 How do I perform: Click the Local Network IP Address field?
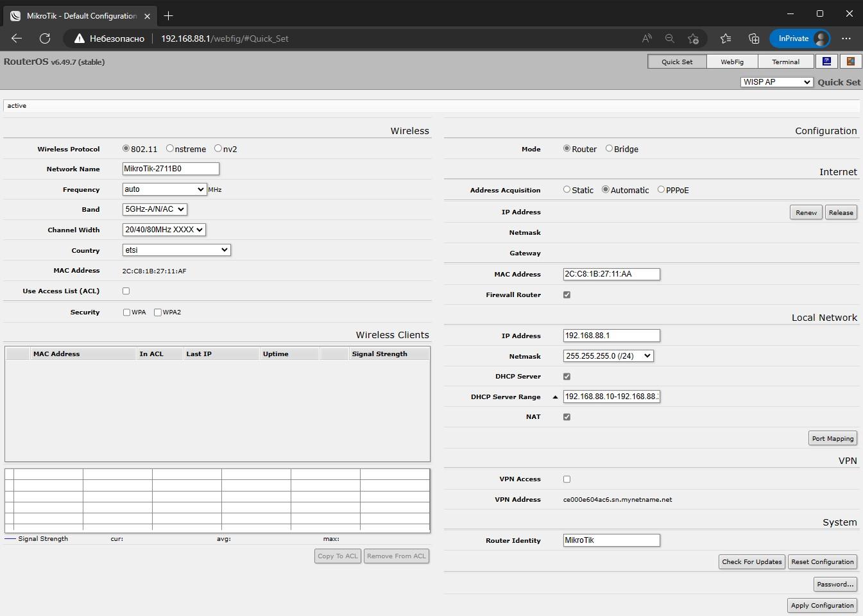[611, 336]
